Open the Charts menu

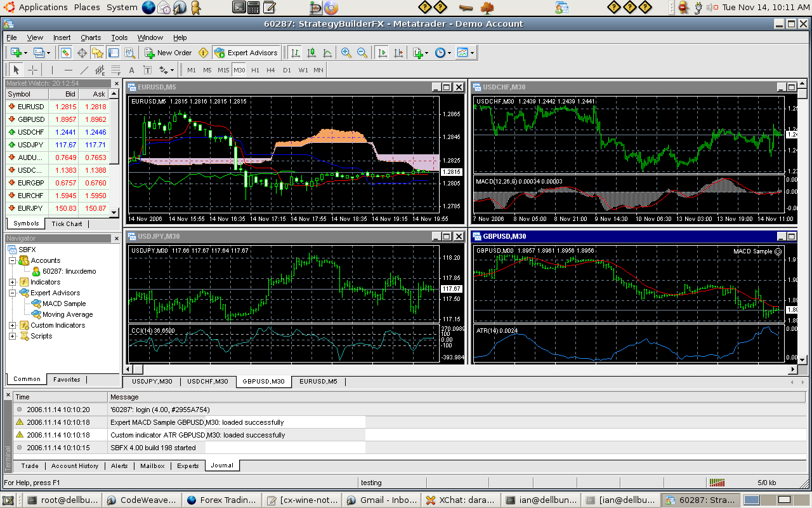tap(90, 37)
